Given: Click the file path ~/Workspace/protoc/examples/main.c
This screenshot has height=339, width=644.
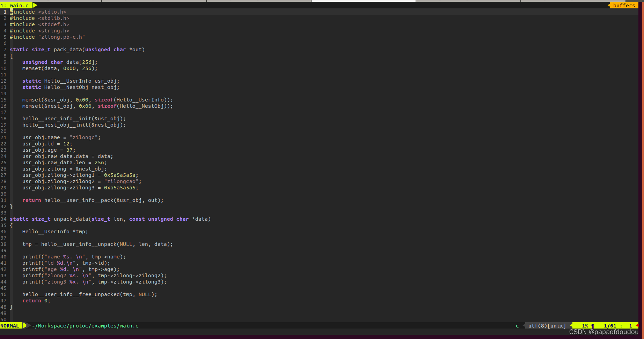Looking at the screenshot, I should click(x=85, y=326).
